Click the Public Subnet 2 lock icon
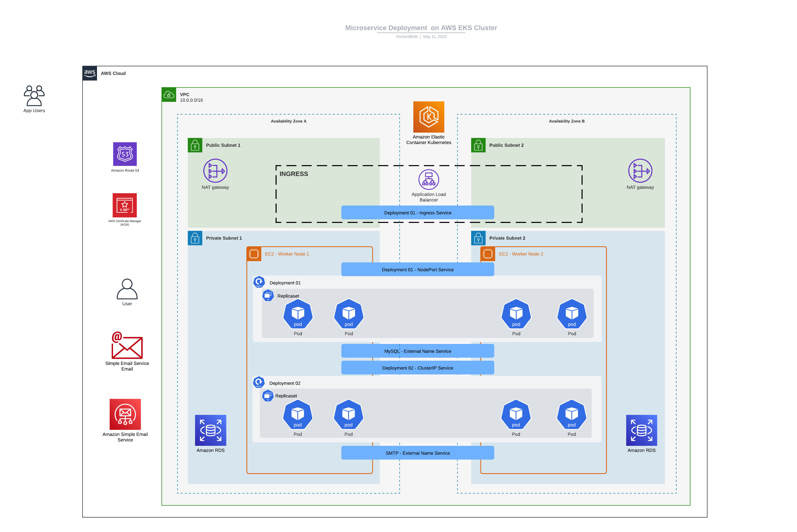Screen dimensions: 797x532 pyautogui.click(x=478, y=145)
